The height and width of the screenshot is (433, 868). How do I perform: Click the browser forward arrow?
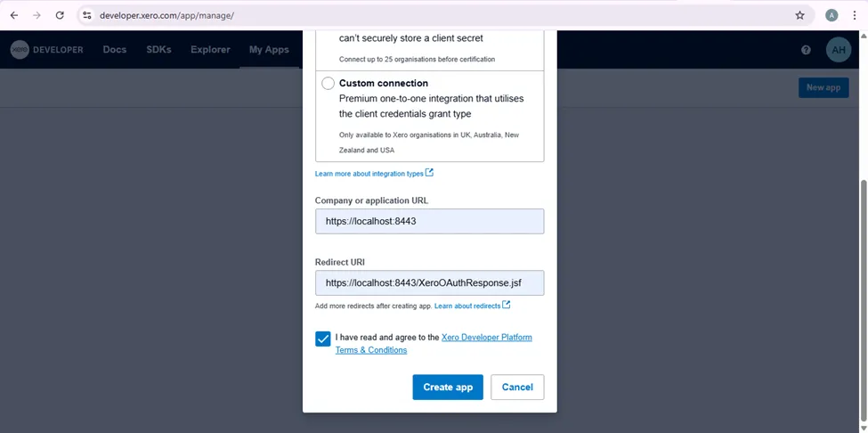click(x=37, y=15)
